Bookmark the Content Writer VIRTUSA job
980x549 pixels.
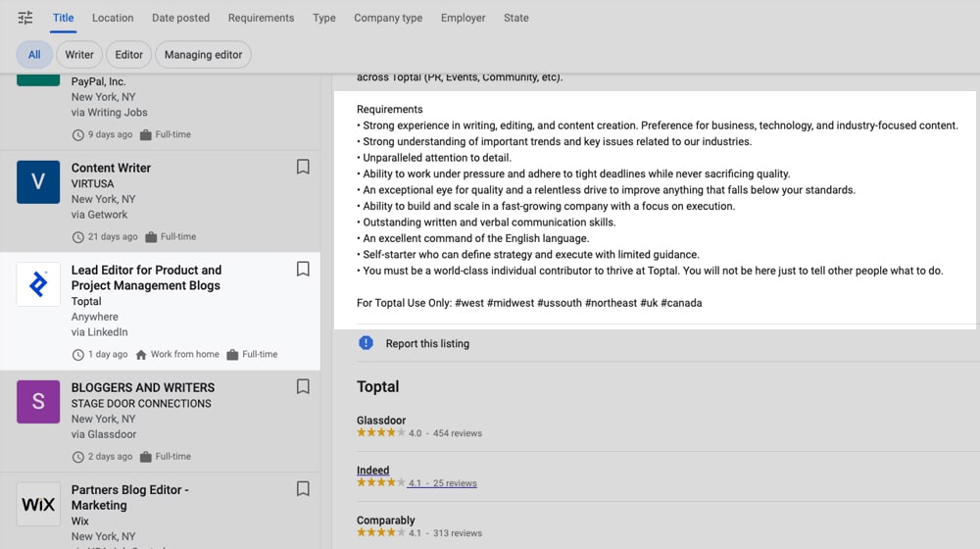tap(303, 167)
